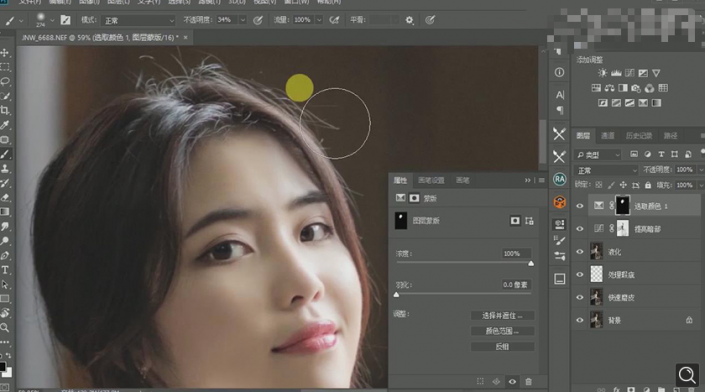
Task: Hide the 液化 layer
Action: (x=580, y=252)
